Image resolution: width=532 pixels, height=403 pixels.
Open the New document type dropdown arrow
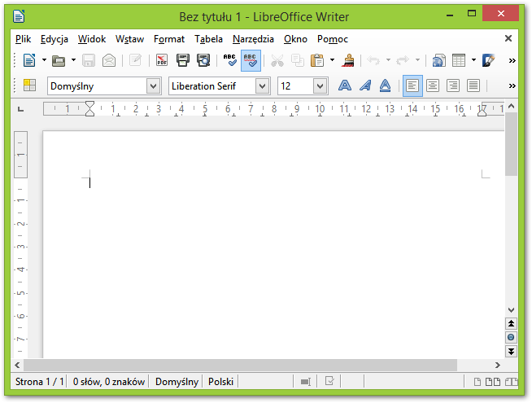pyautogui.click(x=44, y=60)
